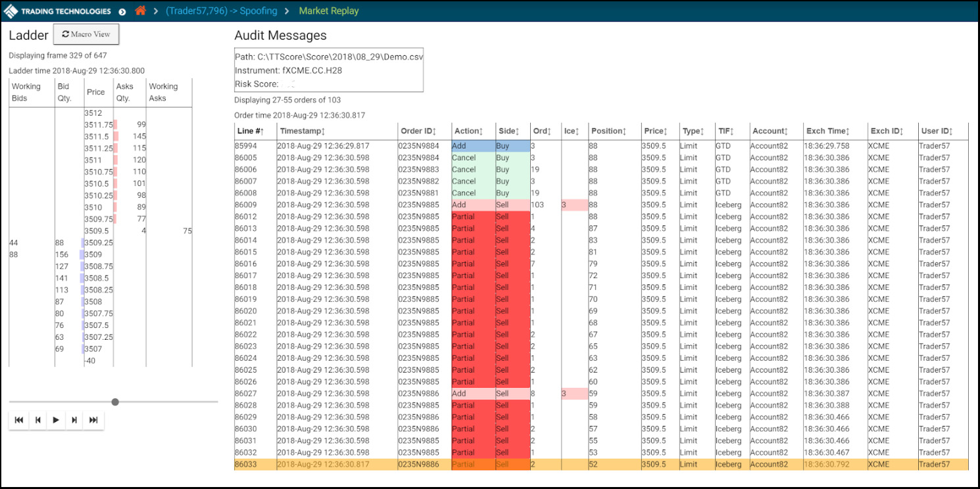Viewport: 980px width, 489px height.
Task: Rewind to the first replay frame
Action: pos(19,420)
